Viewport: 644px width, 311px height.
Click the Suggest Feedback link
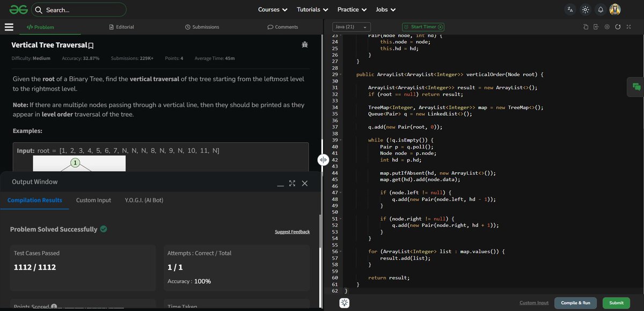click(292, 232)
